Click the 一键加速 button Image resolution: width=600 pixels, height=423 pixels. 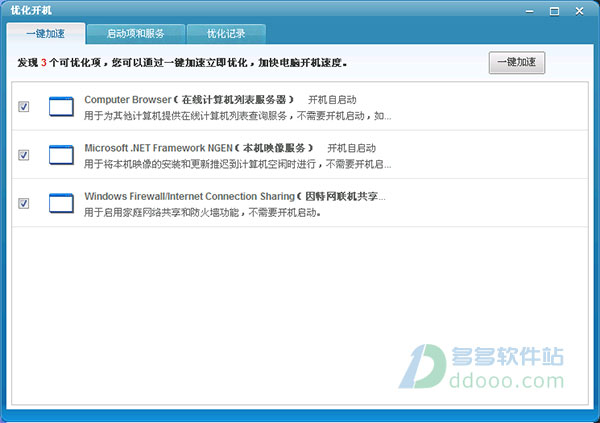click(x=517, y=62)
